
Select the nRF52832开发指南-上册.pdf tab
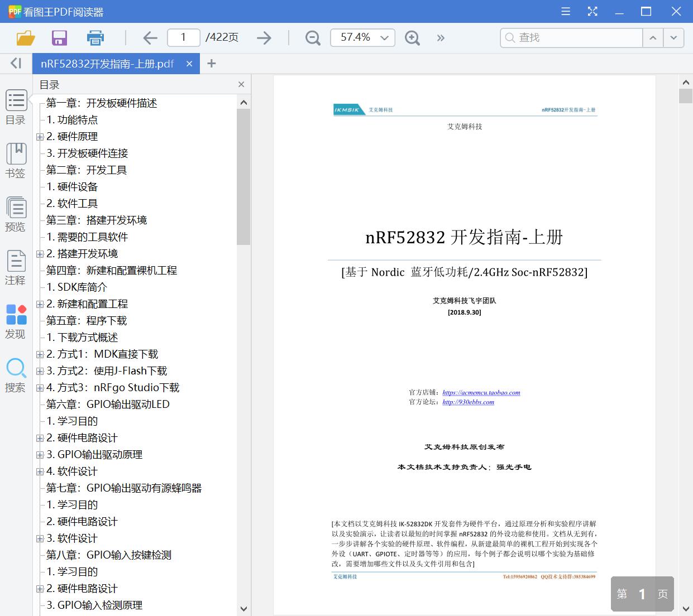click(x=106, y=63)
